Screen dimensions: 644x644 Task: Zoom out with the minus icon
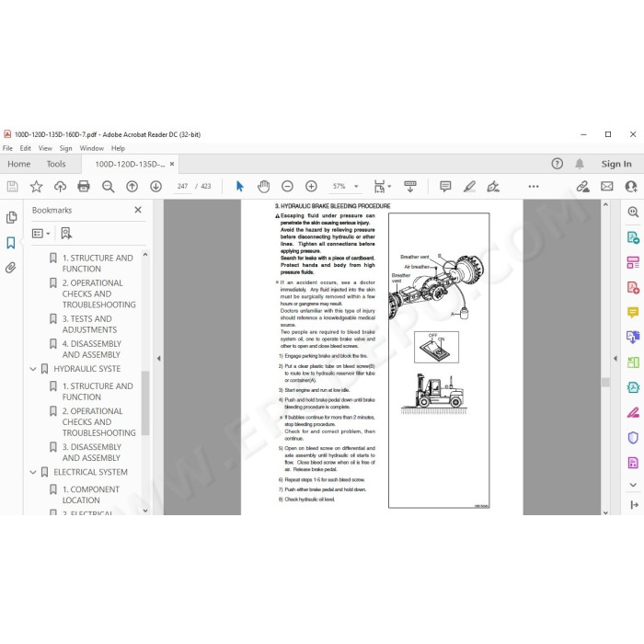coord(287,187)
